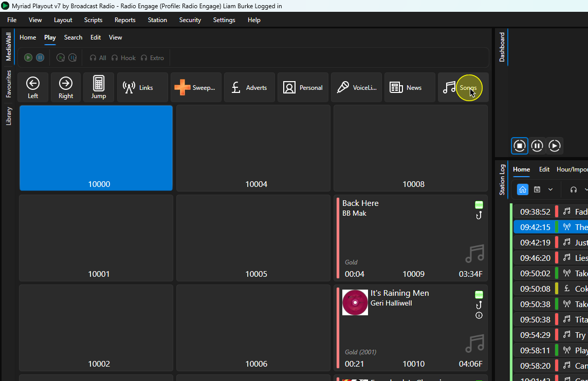Click the Station Log home icon
588x381 pixels.
pos(522,189)
